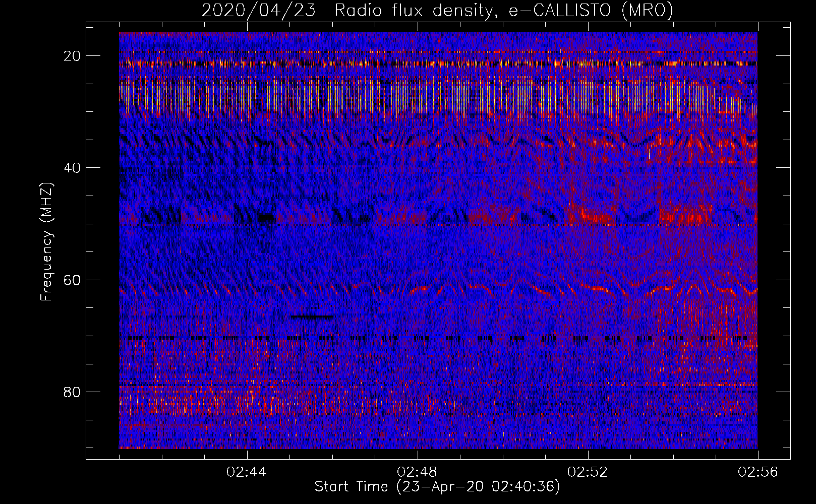Click the 02:44 time tick label
Screen dimensions: 816x504
pos(247,472)
